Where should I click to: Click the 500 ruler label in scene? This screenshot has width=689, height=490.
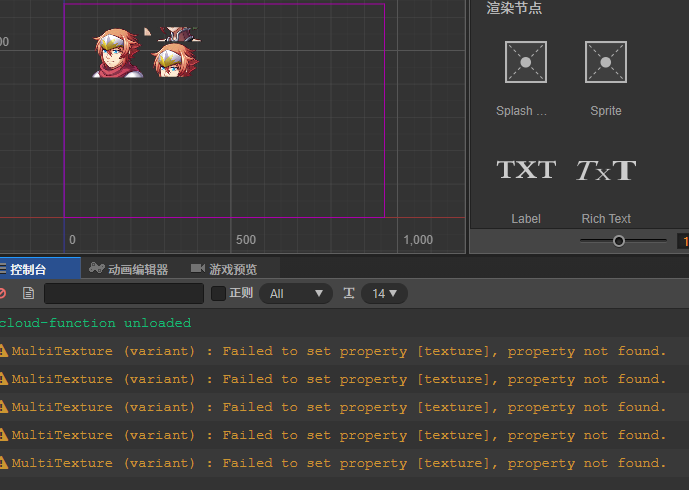point(246,240)
